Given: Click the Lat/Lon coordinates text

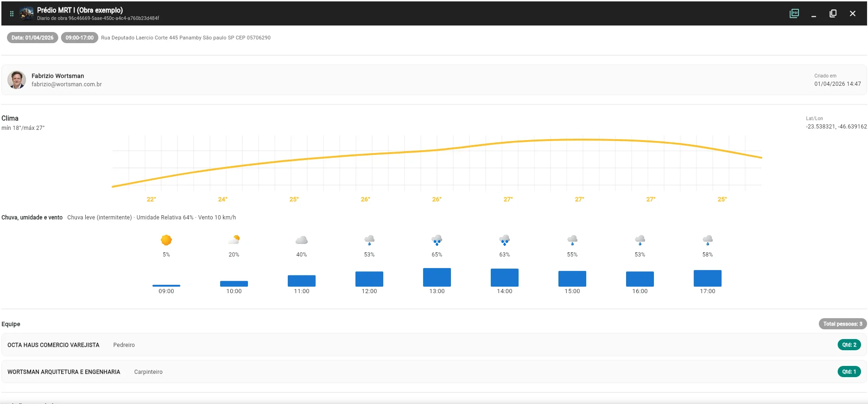Looking at the screenshot, I should point(836,127).
